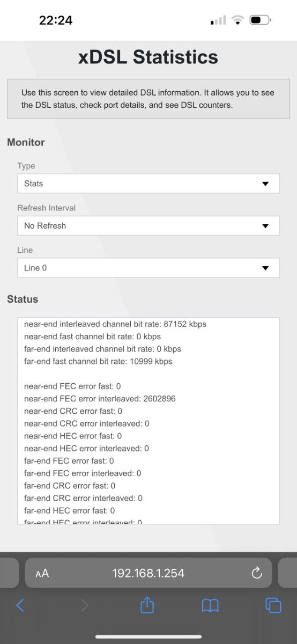Tap the Safari forward arrow
297x644 pixels.
tap(85, 605)
